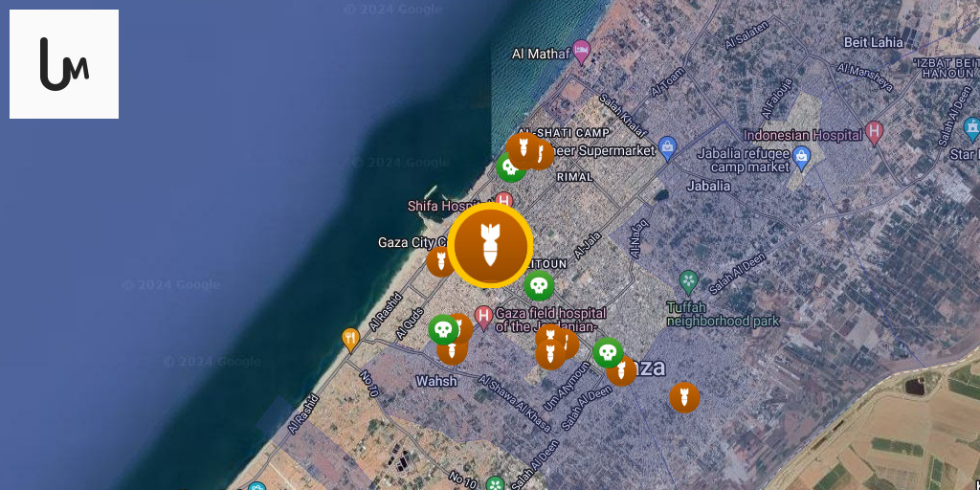
Task: Open Tuffah neighborhood park green pin
Action: 689,282
